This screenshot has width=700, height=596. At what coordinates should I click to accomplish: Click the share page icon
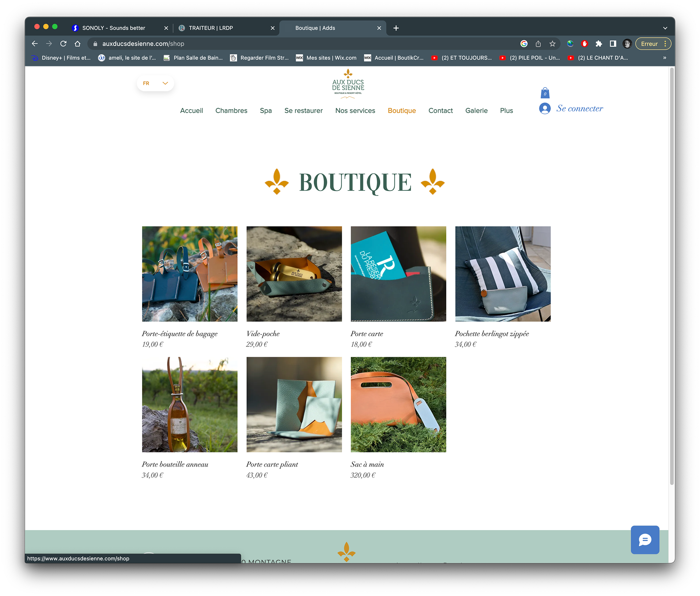click(x=538, y=44)
